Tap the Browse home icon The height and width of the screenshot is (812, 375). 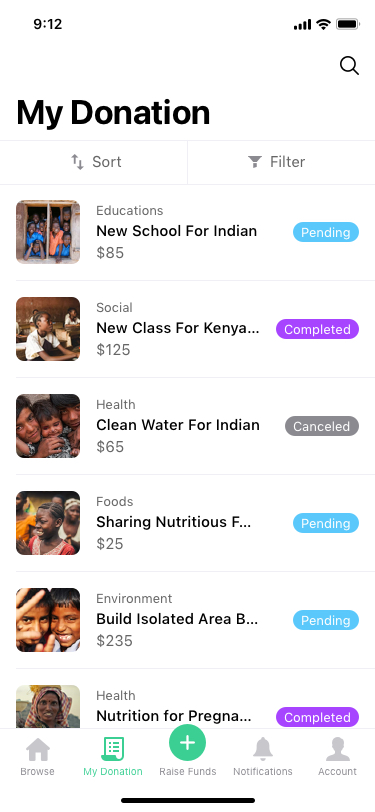(38, 749)
